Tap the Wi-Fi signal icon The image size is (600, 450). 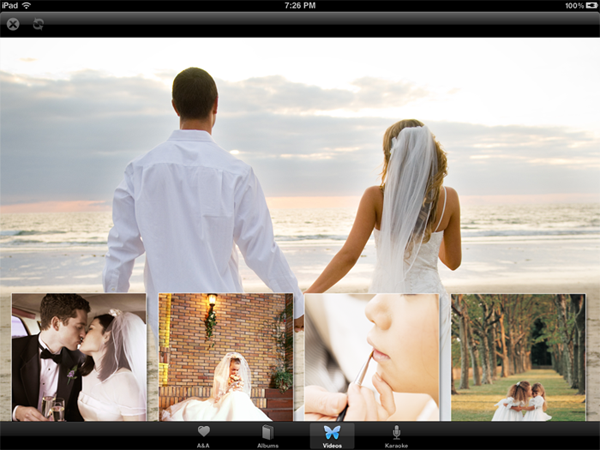point(26,5)
